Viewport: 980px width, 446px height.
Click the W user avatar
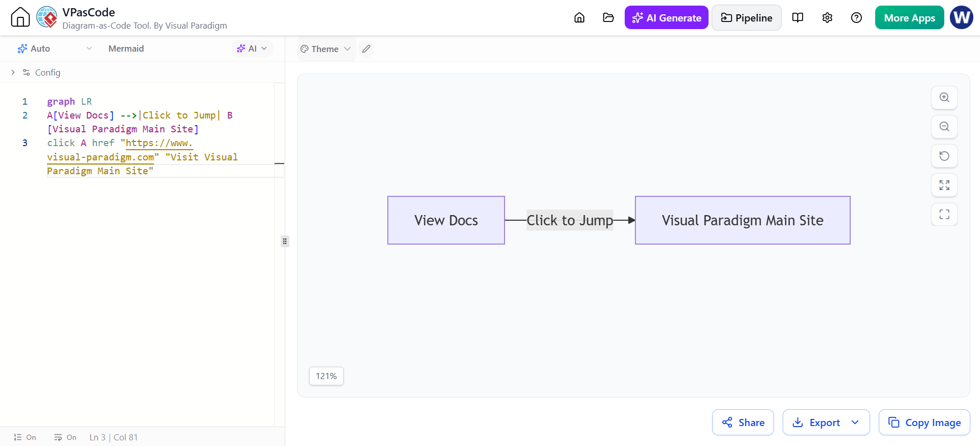coord(962,17)
